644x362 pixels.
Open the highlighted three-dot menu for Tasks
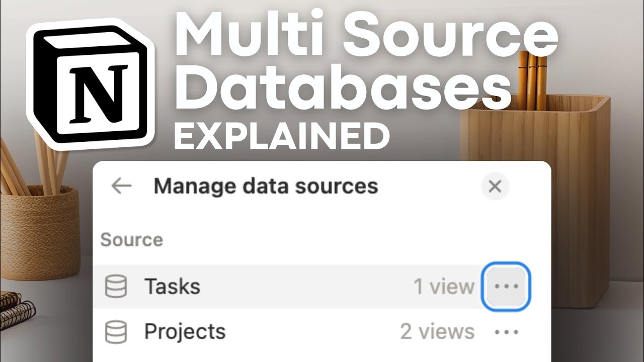click(506, 286)
